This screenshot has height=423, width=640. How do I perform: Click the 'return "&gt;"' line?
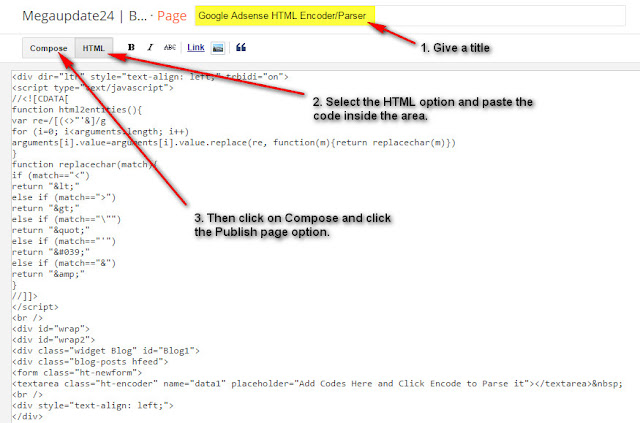(x=46, y=208)
